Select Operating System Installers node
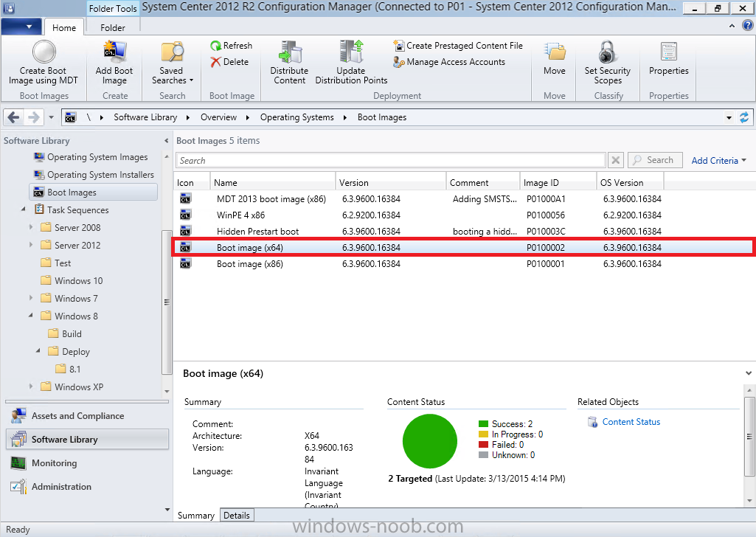Image resolution: width=756 pixels, height=537 pixels. tap(100, 175)
